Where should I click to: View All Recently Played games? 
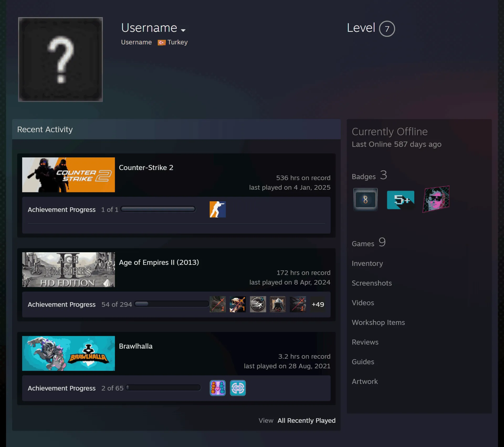[306, 420]
